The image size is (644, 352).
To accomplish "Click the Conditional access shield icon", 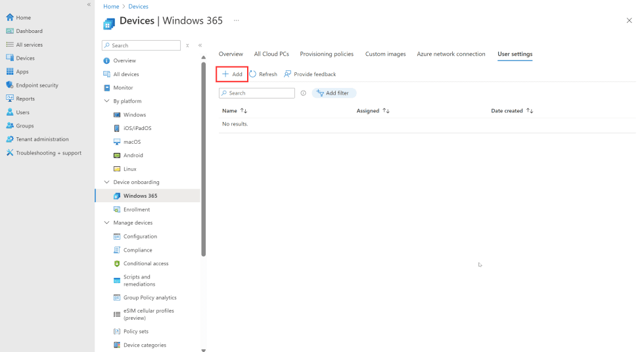I will coord(117,264).
